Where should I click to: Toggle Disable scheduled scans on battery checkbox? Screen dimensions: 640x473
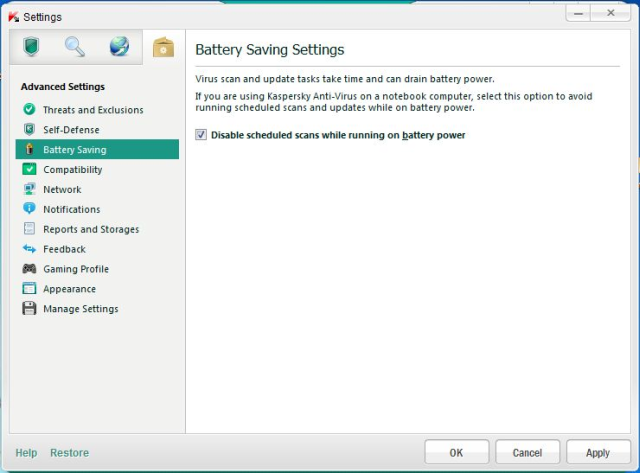(201, 135)
